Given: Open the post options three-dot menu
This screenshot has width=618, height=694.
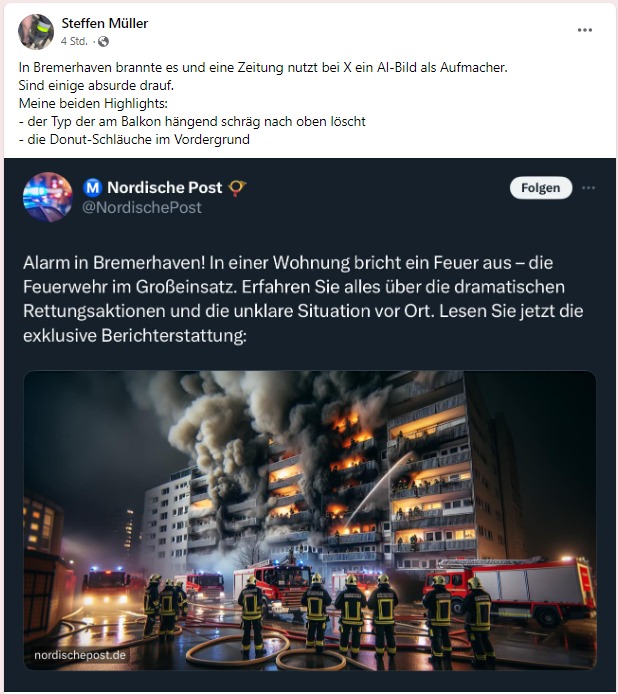Looking at the screenshot, I should tap(585, 30).
